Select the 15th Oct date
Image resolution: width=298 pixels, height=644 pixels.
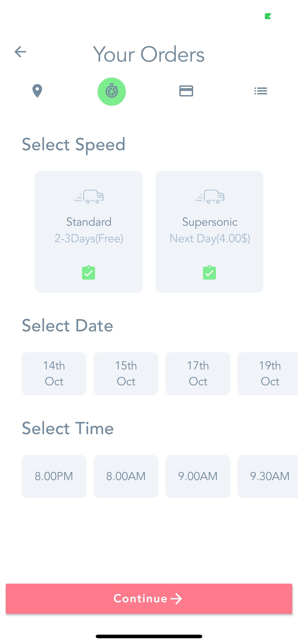point(126,374)
